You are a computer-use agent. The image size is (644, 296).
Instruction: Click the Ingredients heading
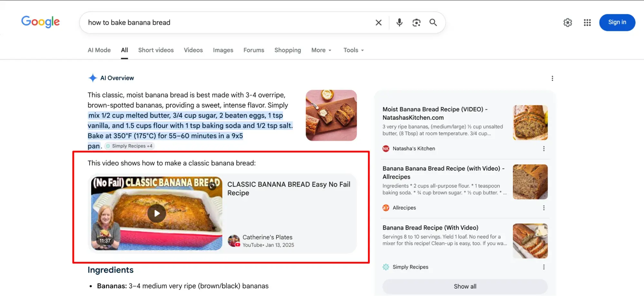111,270
